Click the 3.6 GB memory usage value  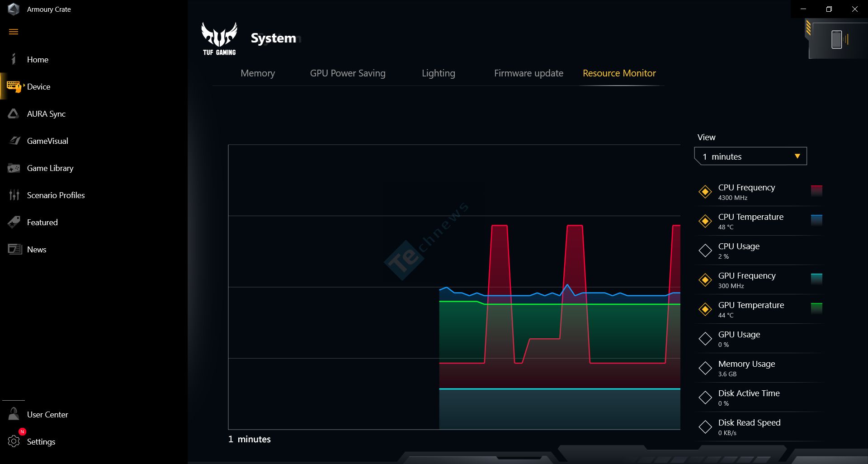(727, 374)
